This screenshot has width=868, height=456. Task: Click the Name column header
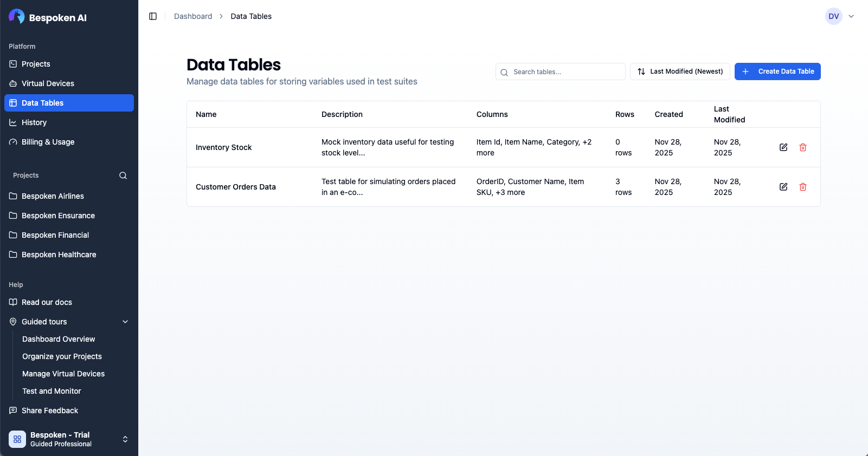[206, 114]
